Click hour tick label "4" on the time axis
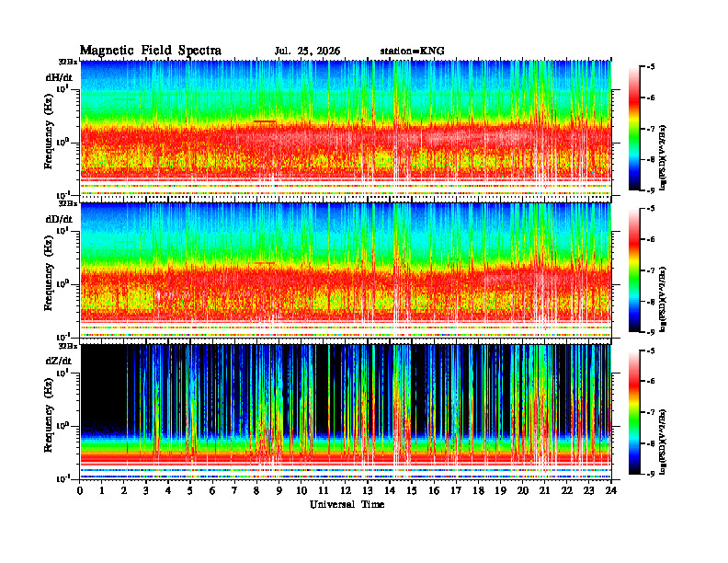728x563 pixels. point(168,491)
